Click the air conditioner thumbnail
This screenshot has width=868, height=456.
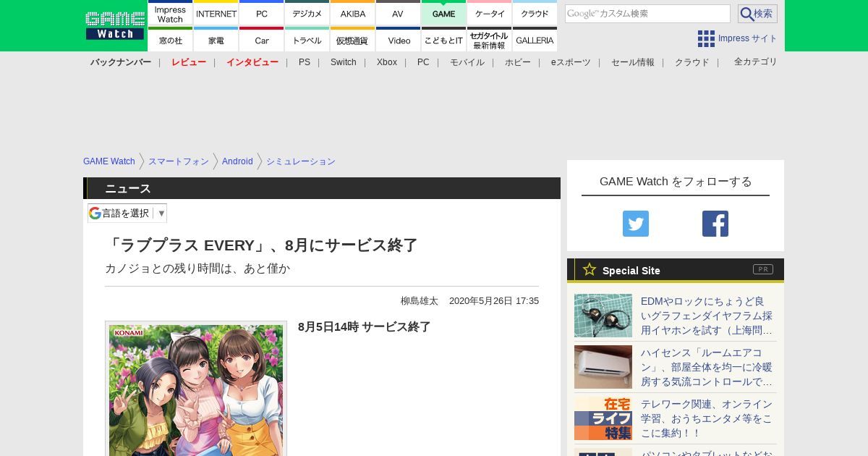(603, 367)
